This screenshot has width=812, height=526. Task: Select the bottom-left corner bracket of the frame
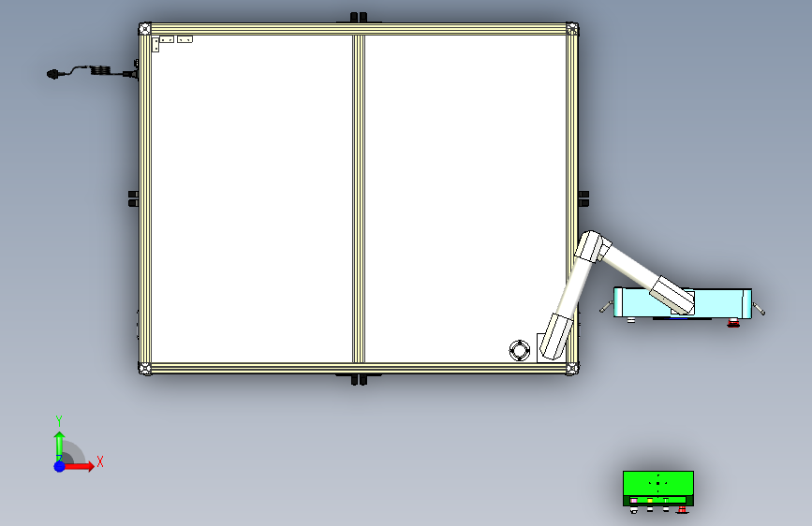pyautogui.click(x=145, y=369)
